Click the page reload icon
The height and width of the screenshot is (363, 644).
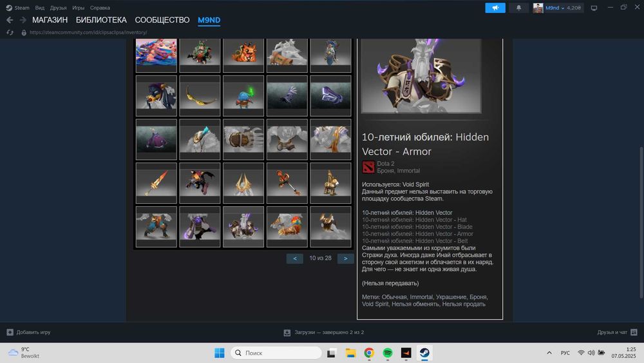(10, 32)
